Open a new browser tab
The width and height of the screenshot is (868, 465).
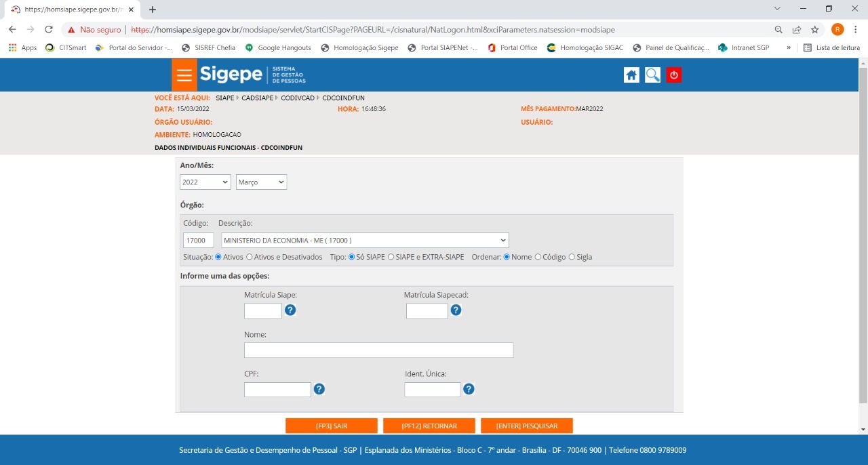pos(153,9)
